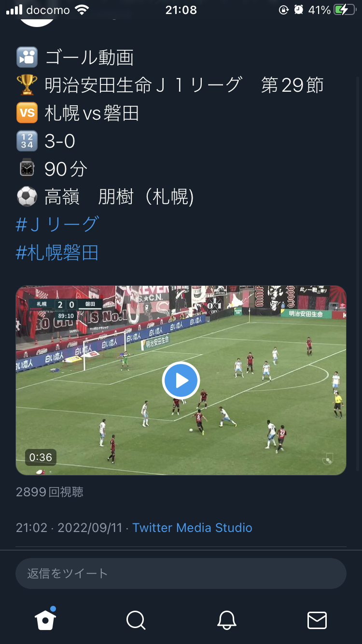The height and width of the screenshot is (644, 362).
Task: Tap the 21:02 · 2022/09/11 timestamp
Action: tap(69, 528)
